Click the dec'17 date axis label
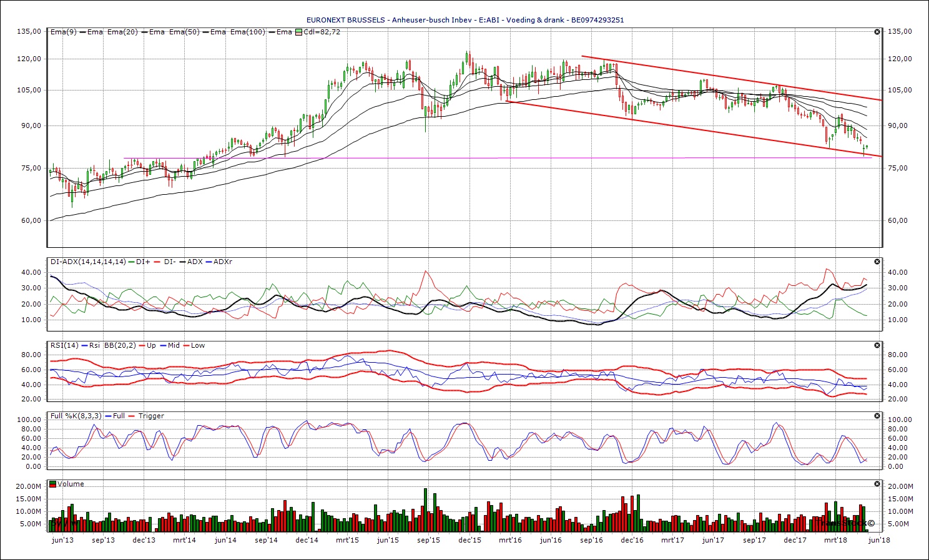The image size is (929, 560). click(x=795, y=540)
